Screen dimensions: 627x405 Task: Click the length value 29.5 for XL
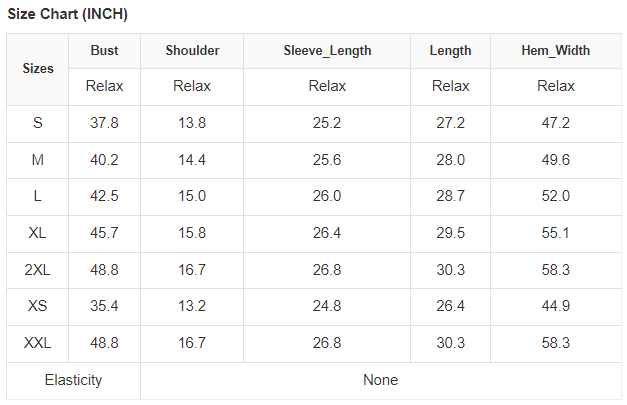[x=450, y=233]
